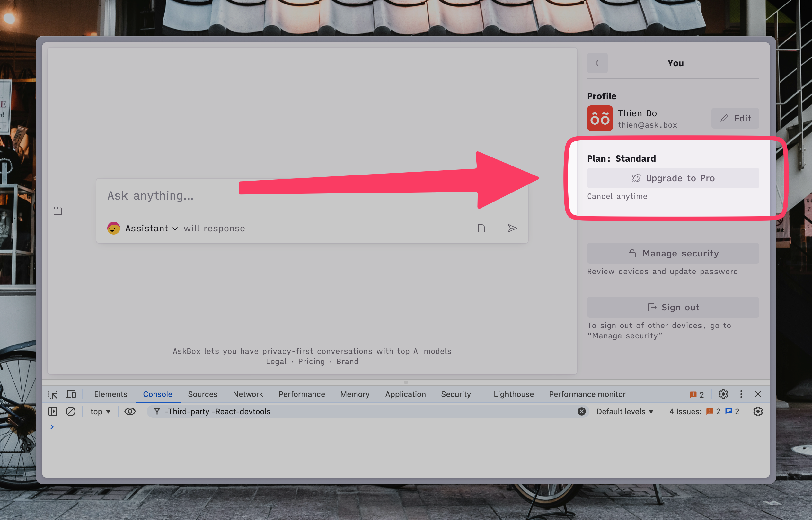Click the console prompt line
Screen dimensions: 812x520
tap(406, 427)
